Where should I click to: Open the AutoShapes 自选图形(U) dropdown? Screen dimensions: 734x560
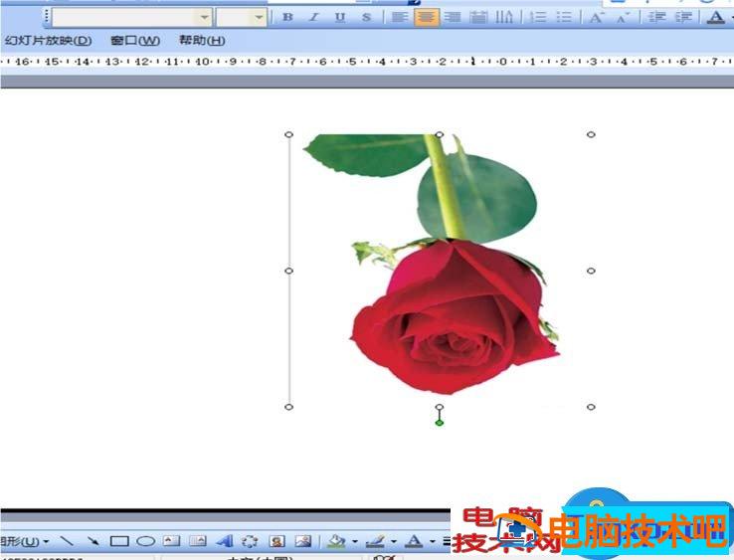coord(24,542)
